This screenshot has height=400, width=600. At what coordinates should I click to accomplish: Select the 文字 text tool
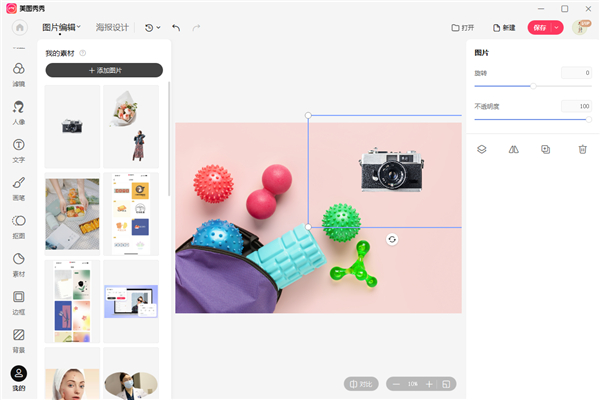(x=18, y=149)
